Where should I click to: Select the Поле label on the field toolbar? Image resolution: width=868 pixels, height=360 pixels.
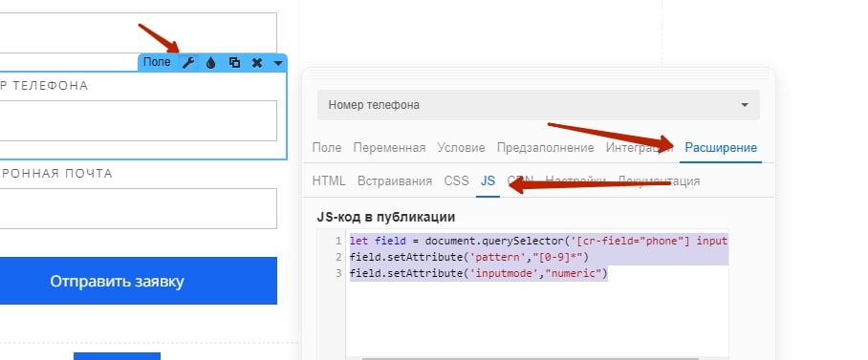(157, 62)
